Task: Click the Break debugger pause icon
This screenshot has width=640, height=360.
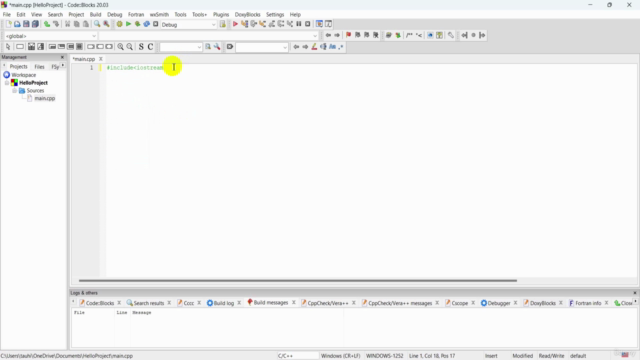Action: pos(299,24)
